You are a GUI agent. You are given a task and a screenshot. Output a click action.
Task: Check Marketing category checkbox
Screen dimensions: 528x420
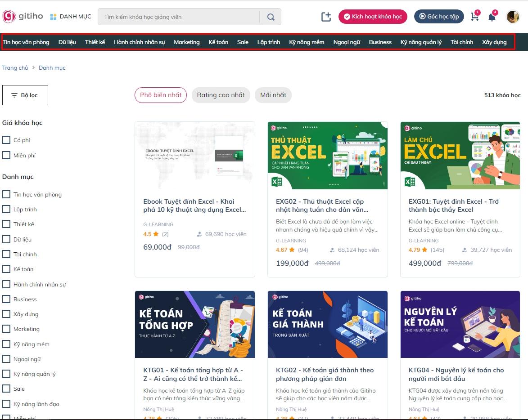click(x=6, y=329)
